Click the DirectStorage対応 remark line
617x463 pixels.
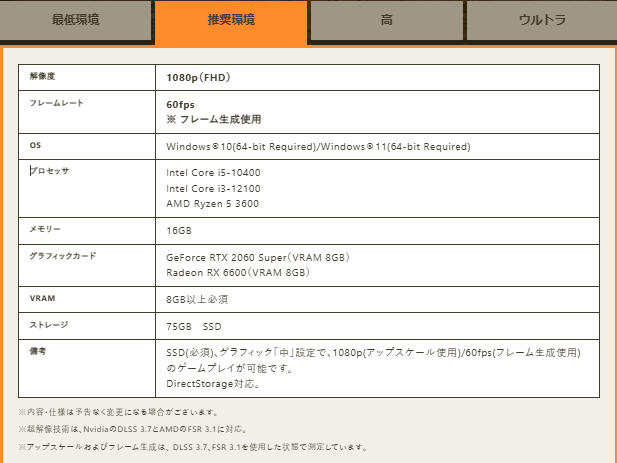pos(214,383)
